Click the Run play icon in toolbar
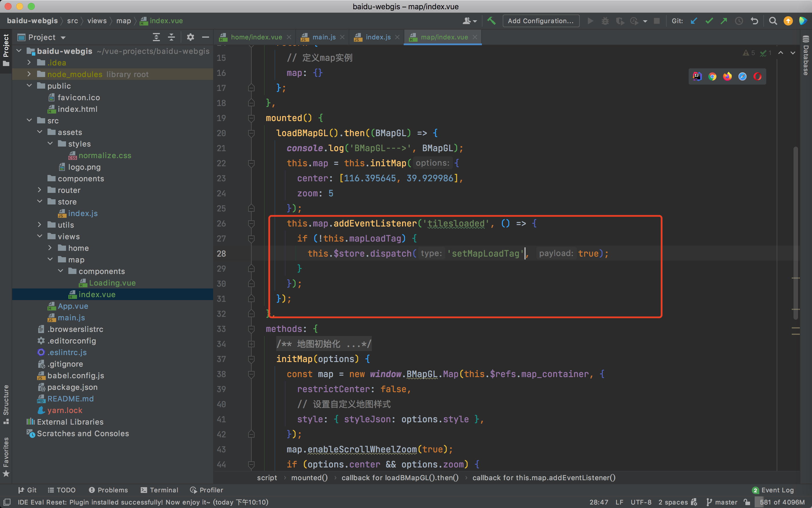812x508 pixels. coord(590,21)
